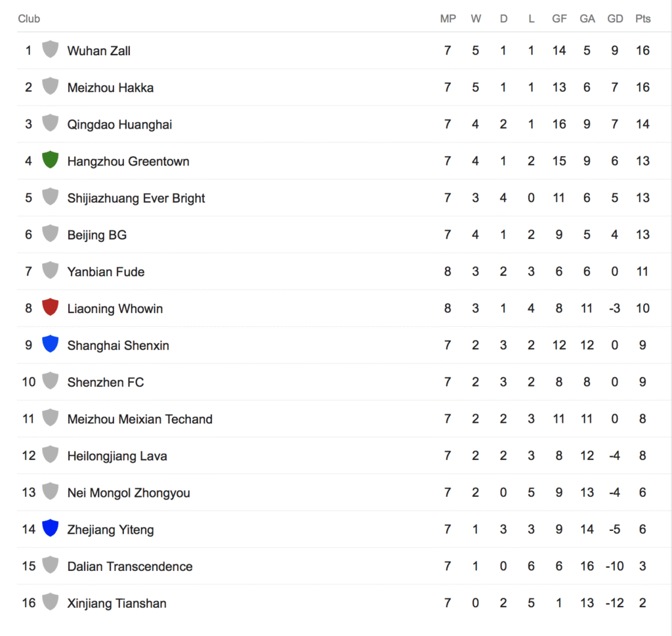Click the GD column header
This screenshot has width=672, height=636.
(615, 19)
